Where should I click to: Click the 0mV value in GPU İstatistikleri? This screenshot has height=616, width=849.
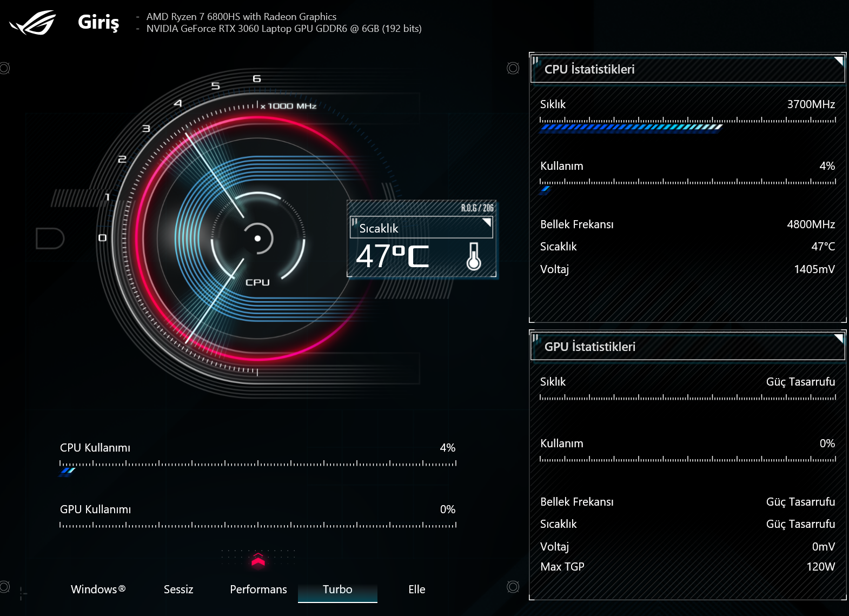(824, 547)
